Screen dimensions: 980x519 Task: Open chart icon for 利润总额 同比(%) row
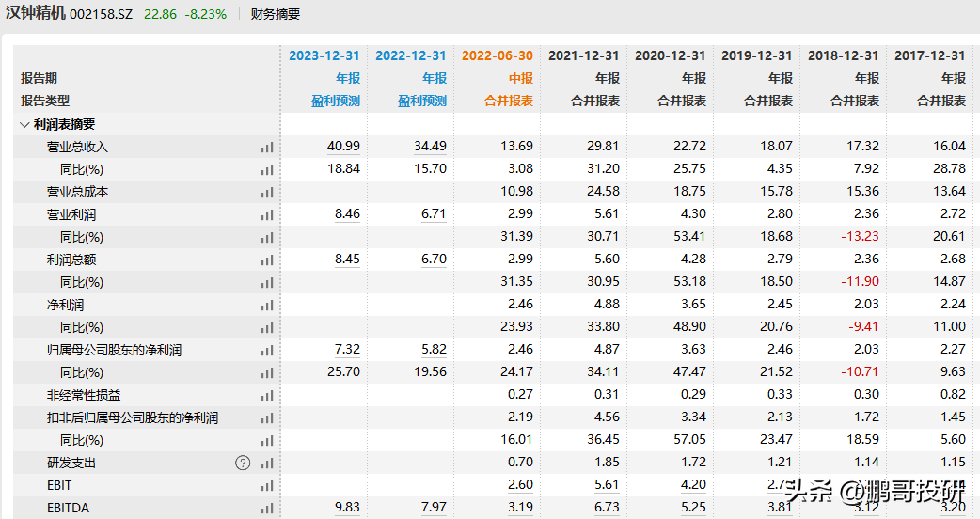pyautogui.click(x=267, y=282)
